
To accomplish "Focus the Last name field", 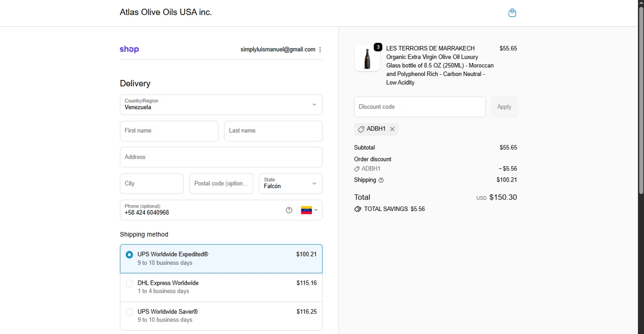I will (x=273, y=131).
